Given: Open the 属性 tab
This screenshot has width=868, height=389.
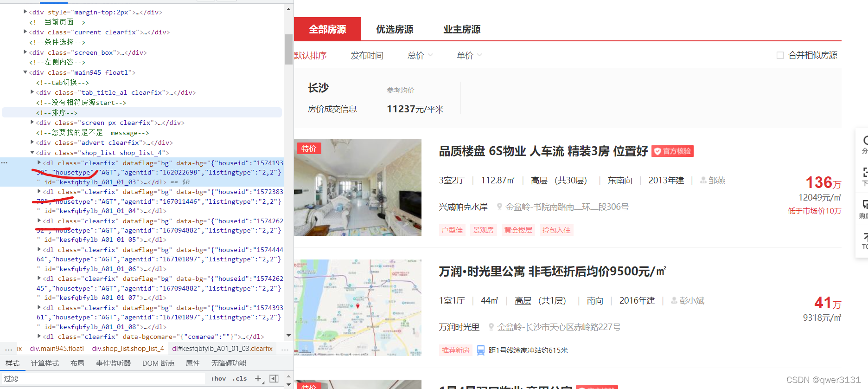Looking at the screenshot, I should click(193, 363).
